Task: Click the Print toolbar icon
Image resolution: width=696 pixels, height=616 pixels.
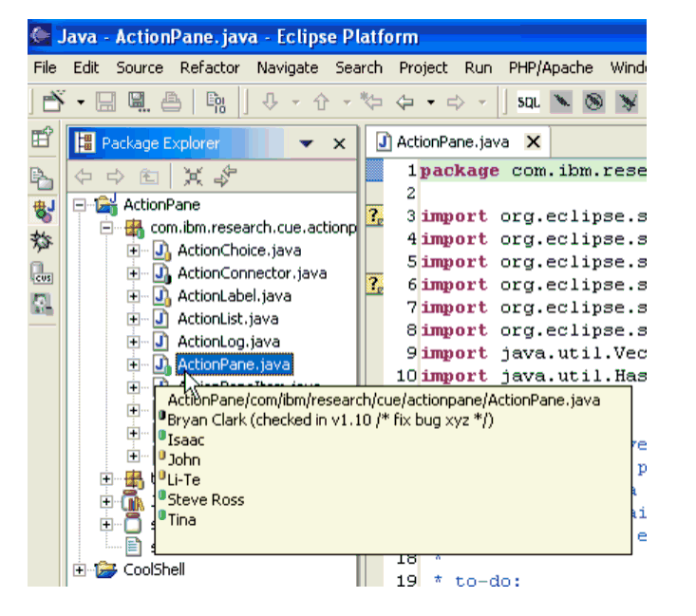Action: (x=171, y=102)
